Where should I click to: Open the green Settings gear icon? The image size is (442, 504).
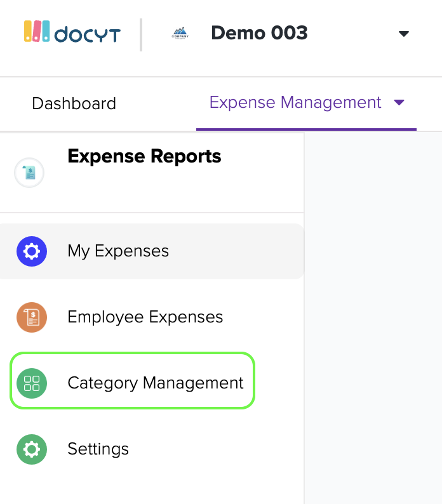[x=32, y=449]
